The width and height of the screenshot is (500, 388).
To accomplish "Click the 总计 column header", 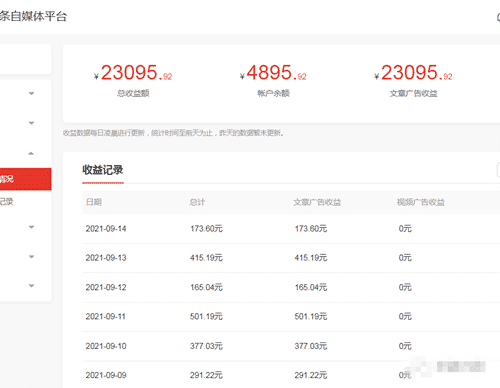I will tap(197, 202).
